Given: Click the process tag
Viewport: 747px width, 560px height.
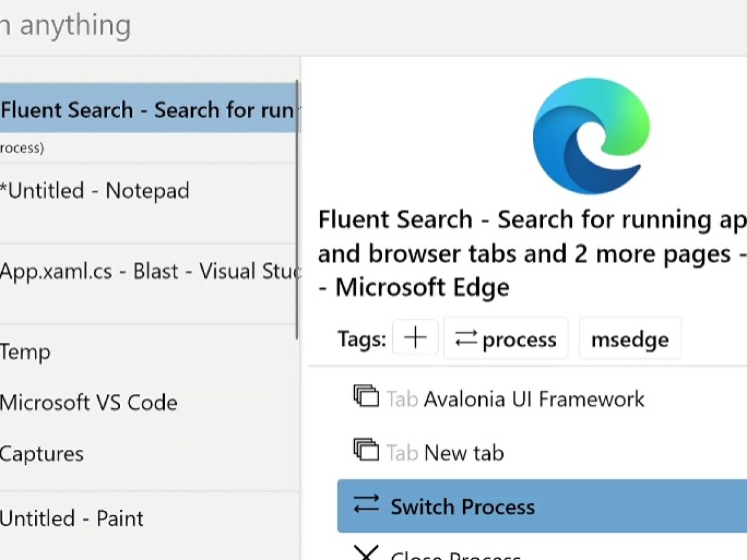Looking at the screenshot, I should 506,338.
